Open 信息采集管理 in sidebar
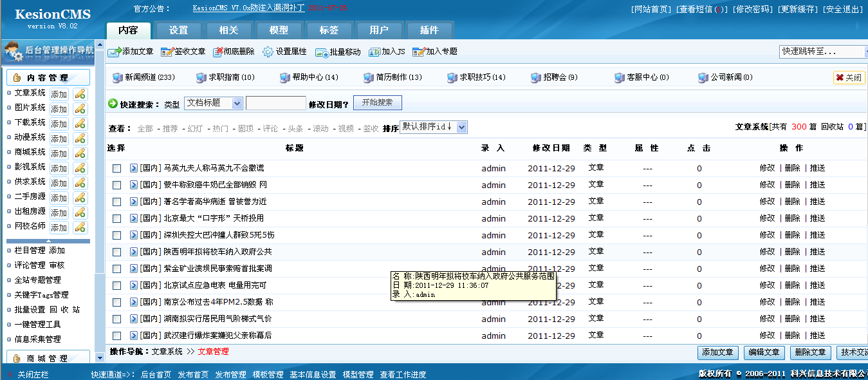 37,339
